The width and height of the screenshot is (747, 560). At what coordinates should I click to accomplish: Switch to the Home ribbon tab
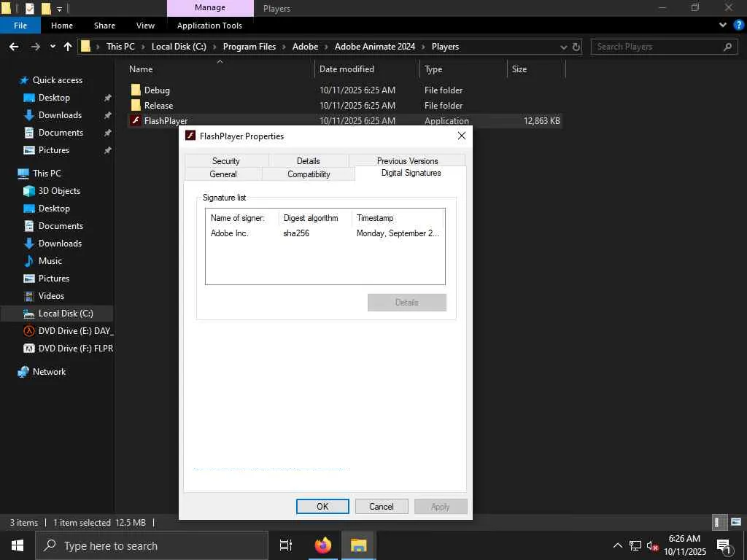point(62,26)
